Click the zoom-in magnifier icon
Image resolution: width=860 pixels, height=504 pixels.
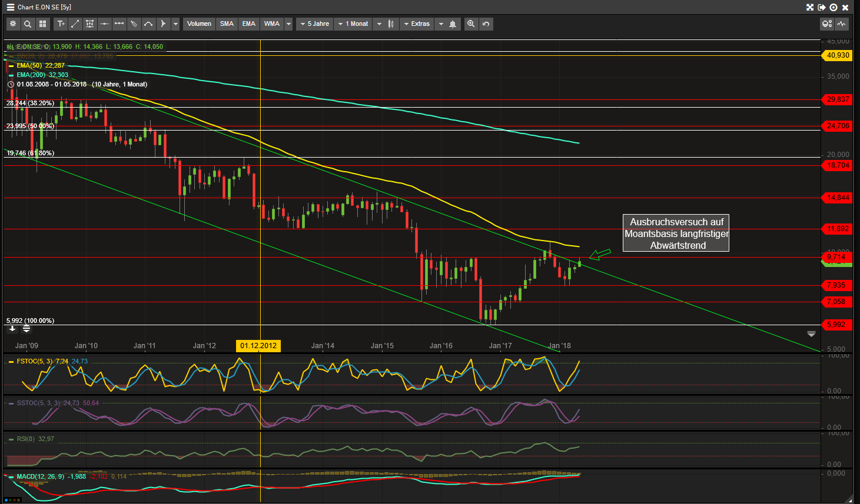[471, 24]
